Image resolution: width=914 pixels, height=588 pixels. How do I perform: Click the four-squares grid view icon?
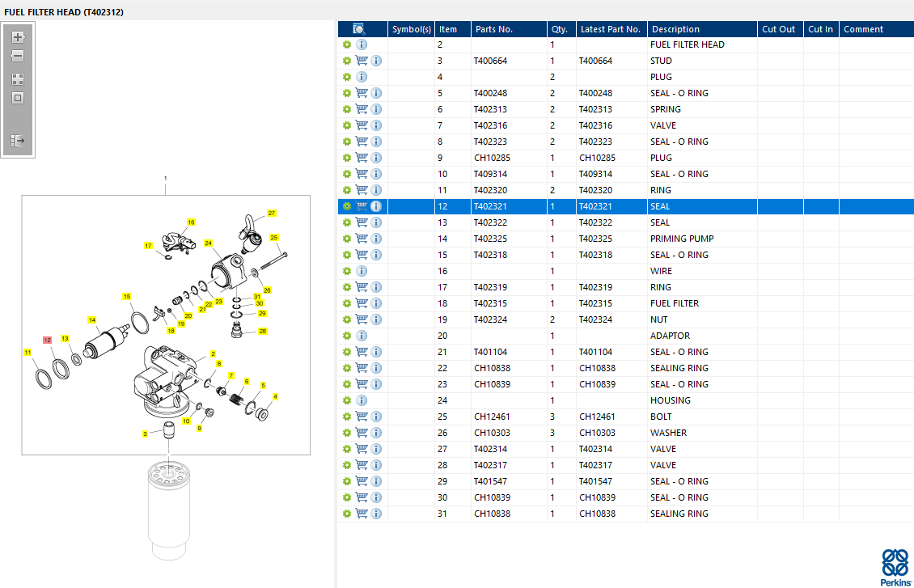[x=18, y=79]
